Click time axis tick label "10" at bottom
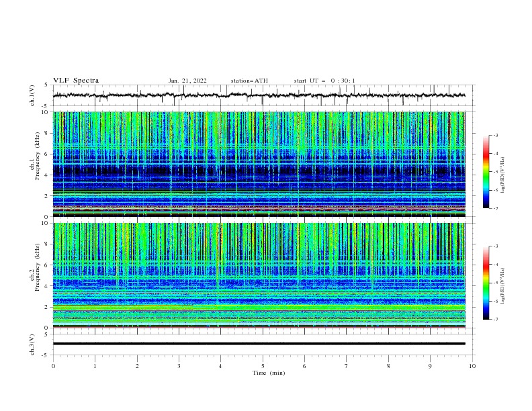Viewport: 532px width, 411px height. click(x=472, y=366)
